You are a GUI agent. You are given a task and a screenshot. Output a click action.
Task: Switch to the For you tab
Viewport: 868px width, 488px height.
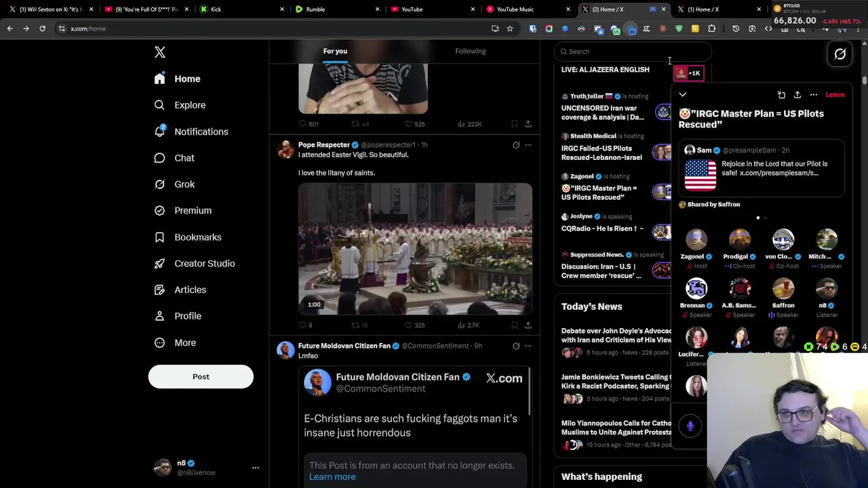(335, 51)
